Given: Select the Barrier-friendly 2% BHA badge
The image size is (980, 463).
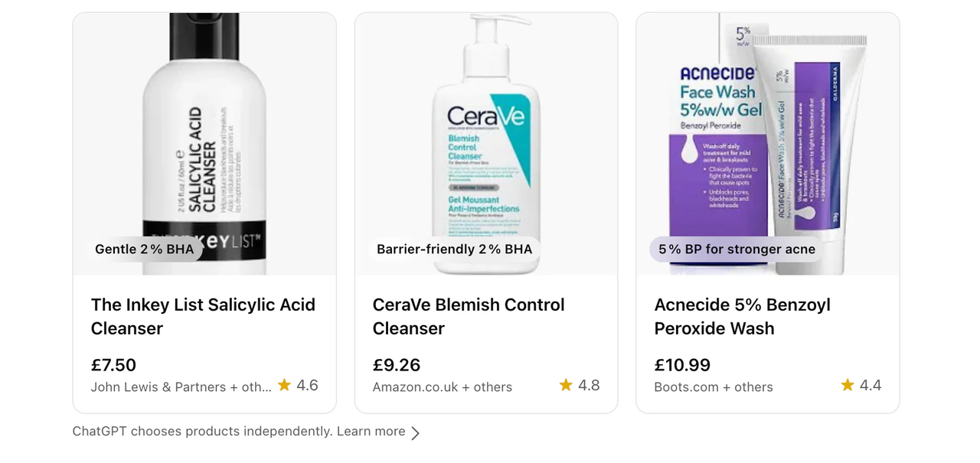Looking at the screenshot, I should click(454, 249).
